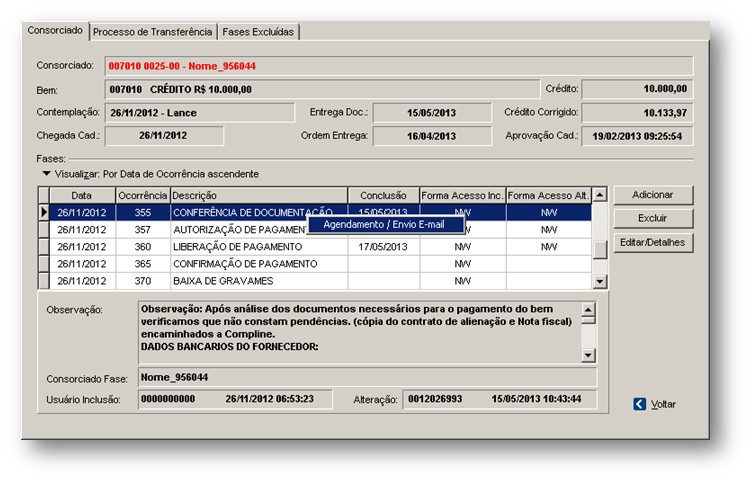
Task: Click the Forma Acesso Alt. NW cell of row 360
Action: (x=549, y=247)
